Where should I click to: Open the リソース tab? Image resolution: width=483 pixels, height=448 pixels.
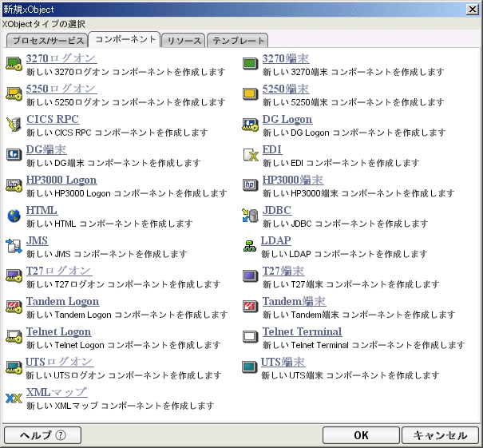click(183, 41)
